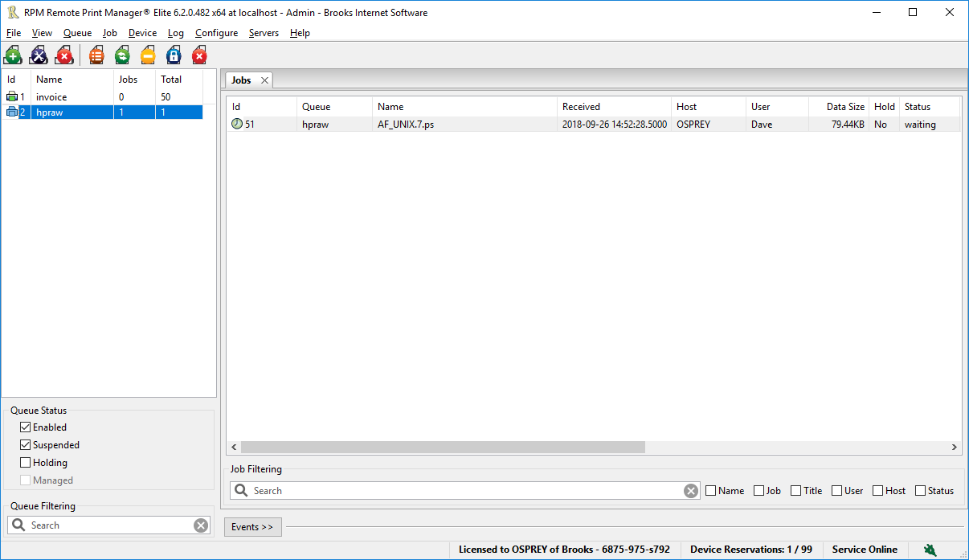Expand the Events panel
This screenshot has width=969, height=560.
click(252, 527)
